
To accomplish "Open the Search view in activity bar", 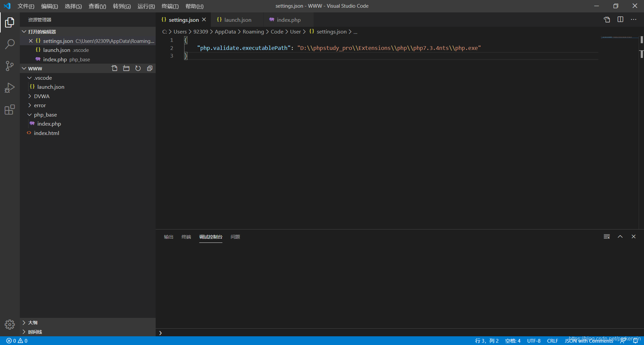I will tap(10, 44).
